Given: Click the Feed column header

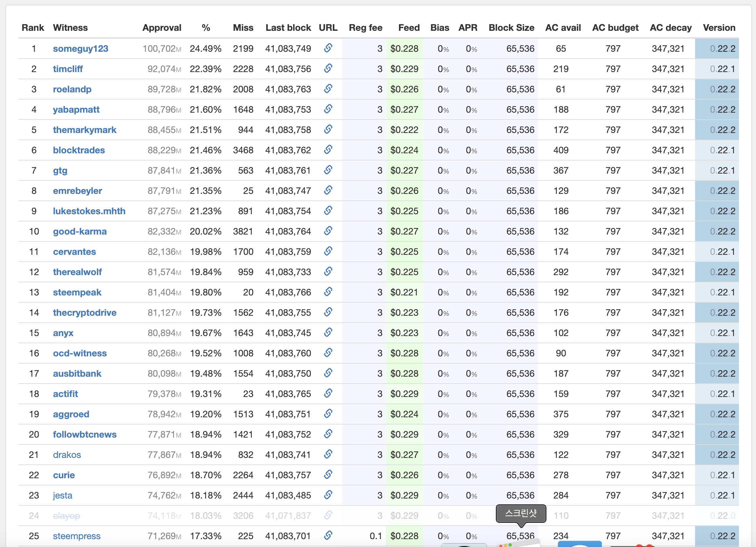Looking at the screenshot, I should click(409, 28).
